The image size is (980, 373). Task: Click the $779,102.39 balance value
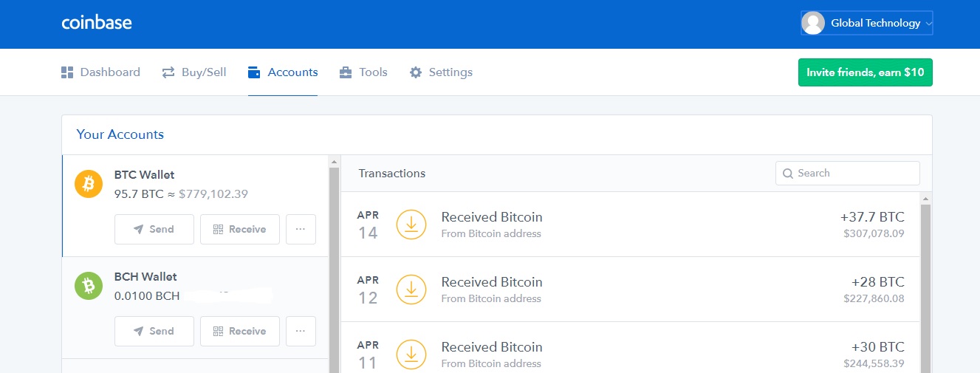pos(213,194)
